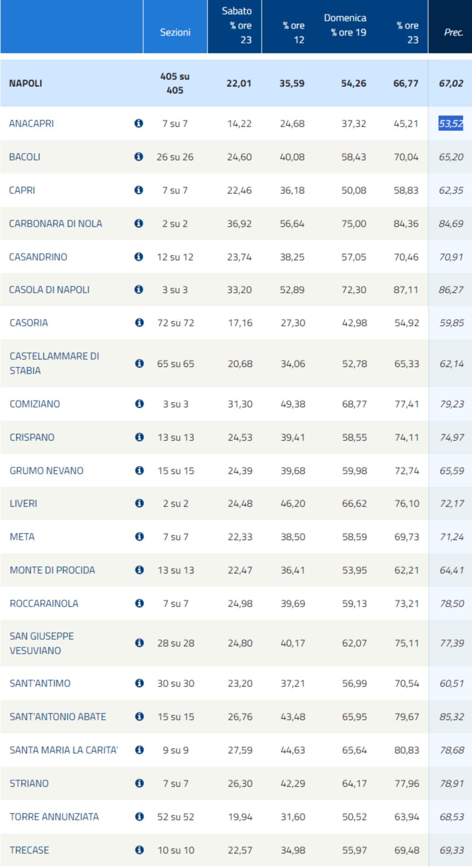Click the info icon for CAPRI
This screenshot has height=868, width=472.
[x=138, y=190]
